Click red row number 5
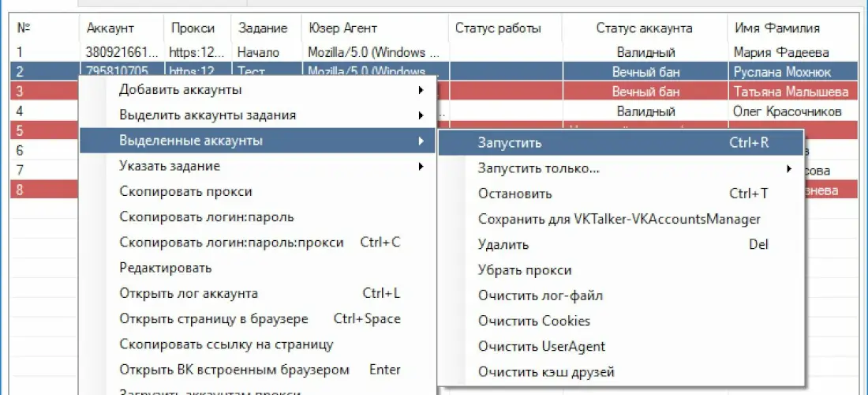This screenshot has height=395, width=868. [21, 130]
